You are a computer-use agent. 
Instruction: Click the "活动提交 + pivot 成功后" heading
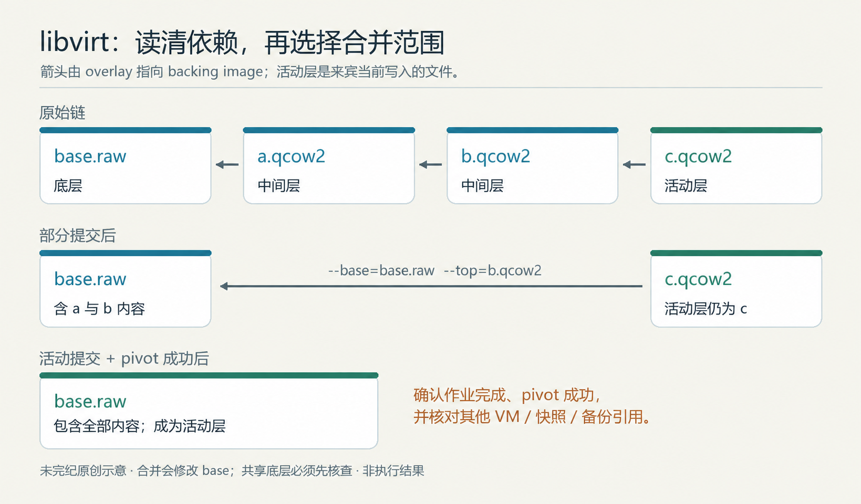click(124, 359)
